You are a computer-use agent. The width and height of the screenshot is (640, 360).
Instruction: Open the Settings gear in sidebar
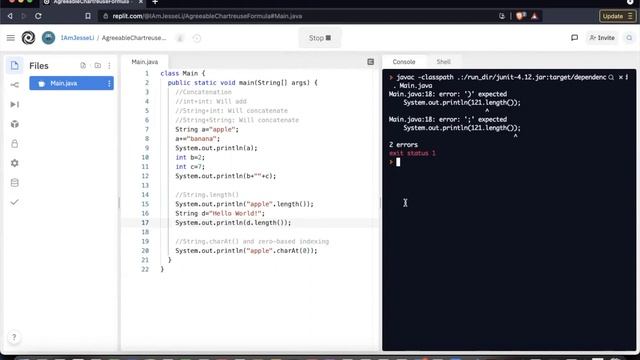coord(14,163)
